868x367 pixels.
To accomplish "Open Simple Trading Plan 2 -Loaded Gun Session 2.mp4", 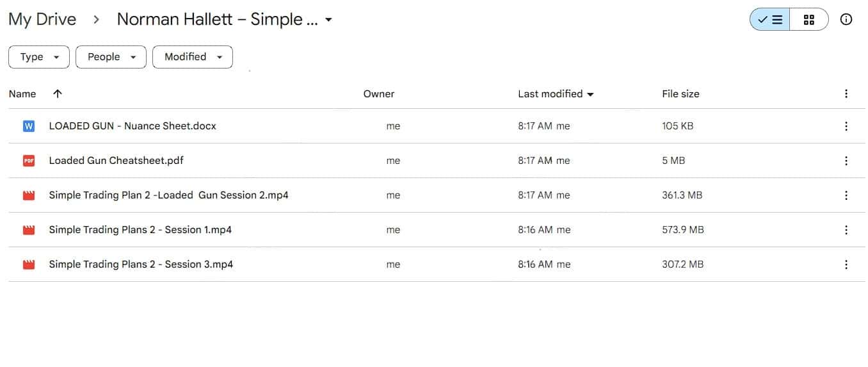I will pyautogui.click(x=168, y=195).
